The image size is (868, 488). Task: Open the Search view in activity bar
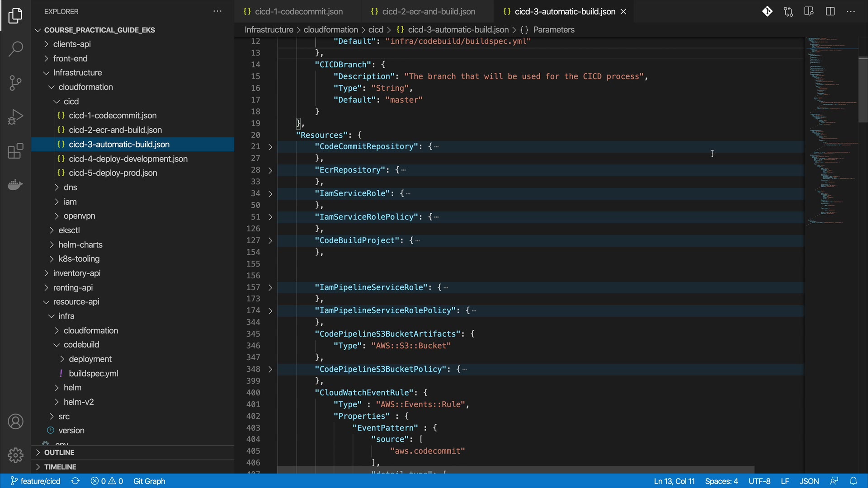pyautogui.click(x=15, y=49)
